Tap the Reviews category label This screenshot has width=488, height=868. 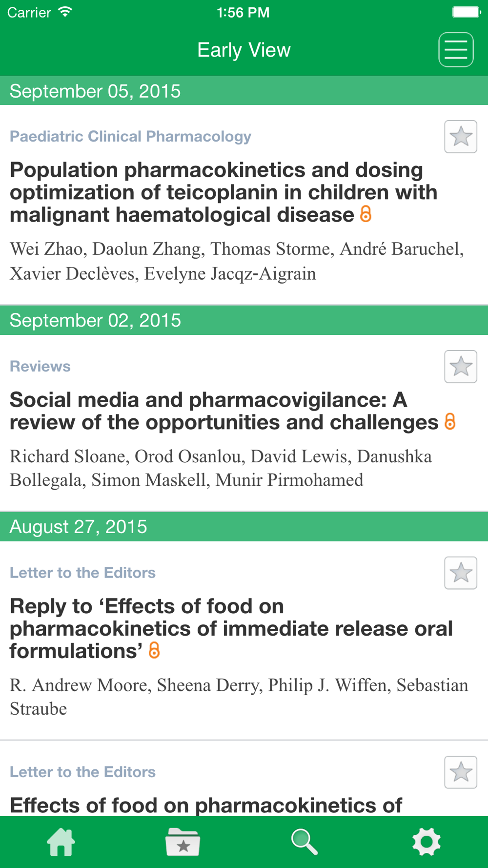pos(40,366)
